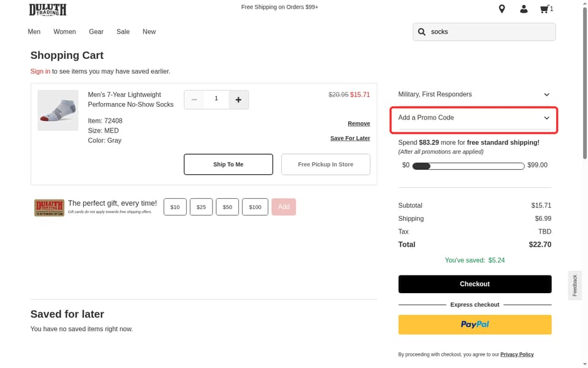Expand Add a Promo Code section
588x368 pixels.
click(474, 118)
